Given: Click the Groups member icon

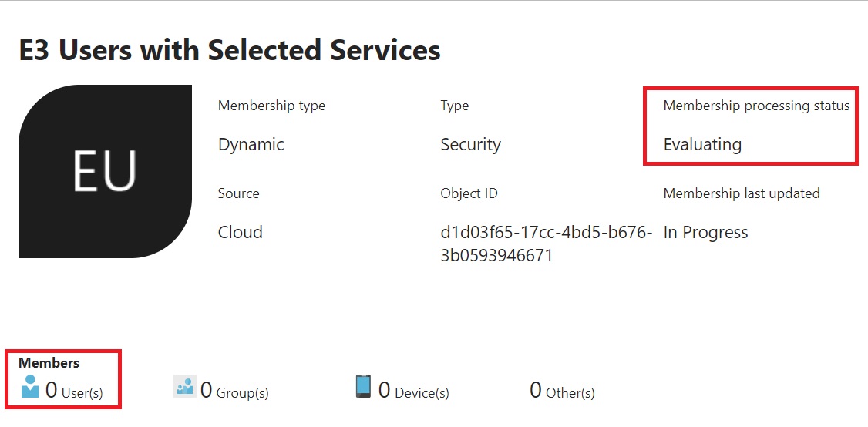Looking at the screenshot, I should click(185, 386).
